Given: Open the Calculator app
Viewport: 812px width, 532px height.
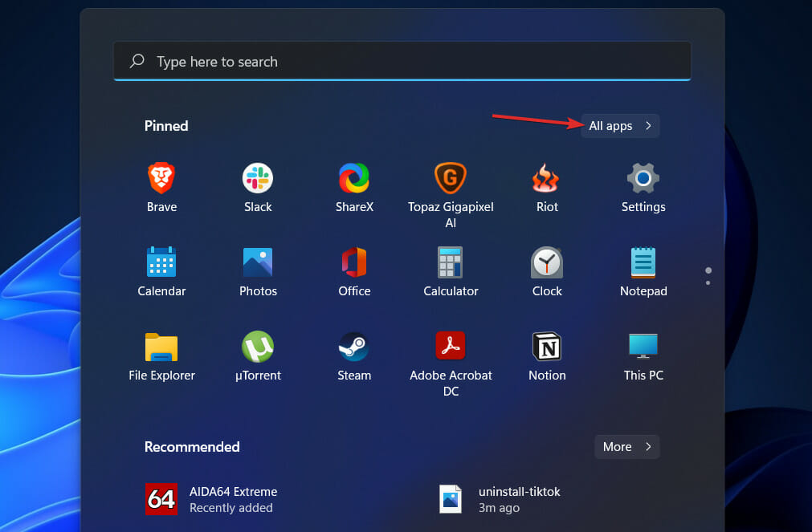Looking at the screenshot, I should pyautogui.click(x=451, y=272).
